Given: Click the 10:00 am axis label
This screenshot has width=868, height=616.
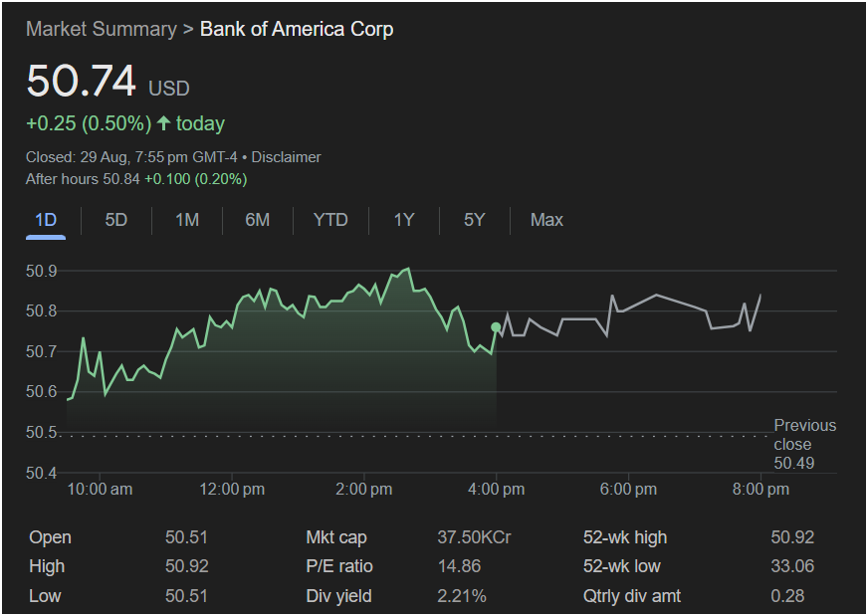Looking at the screenshot, I should click(x=100, y=490).
